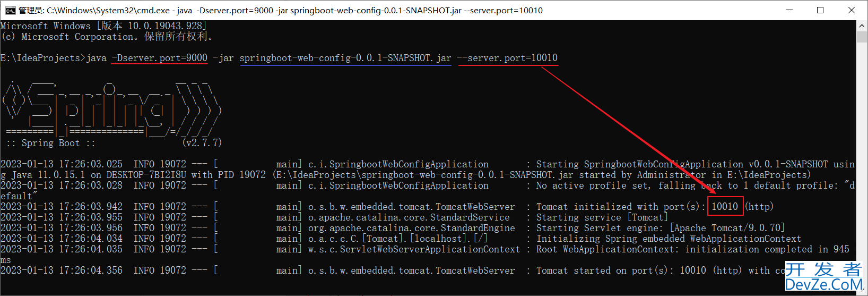868x296 pixels.
Task: Click the Microsoft Corporation copyright line
Action: click(107, 37)
